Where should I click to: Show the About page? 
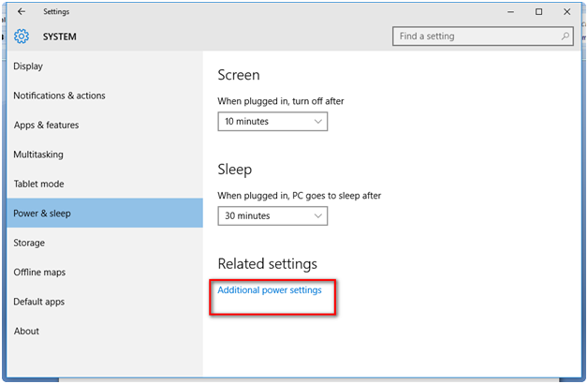click(x=26, y=332)
